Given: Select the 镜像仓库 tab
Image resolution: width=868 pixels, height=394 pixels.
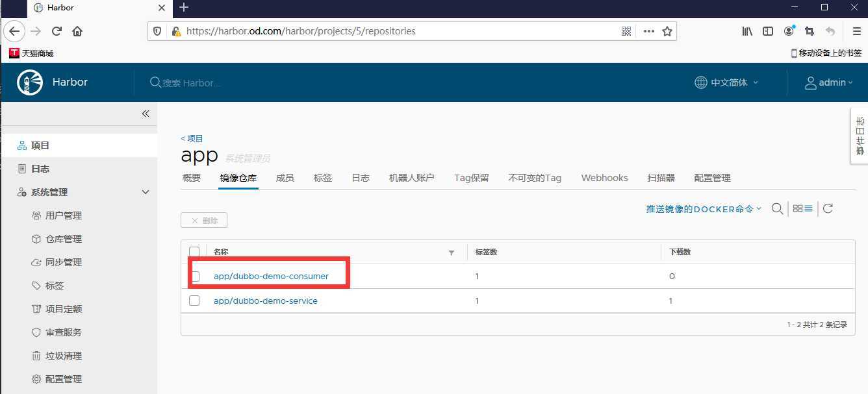Looking at the screenshot, I should coord(238,178).
